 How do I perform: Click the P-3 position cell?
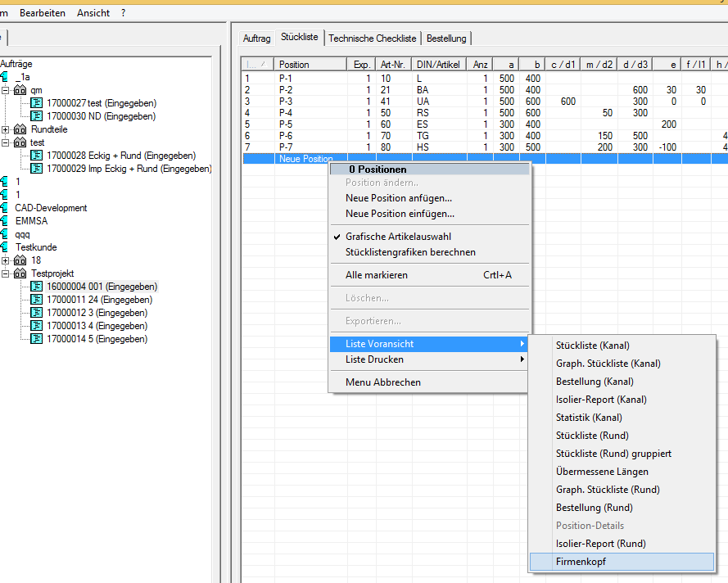(310, 102)
